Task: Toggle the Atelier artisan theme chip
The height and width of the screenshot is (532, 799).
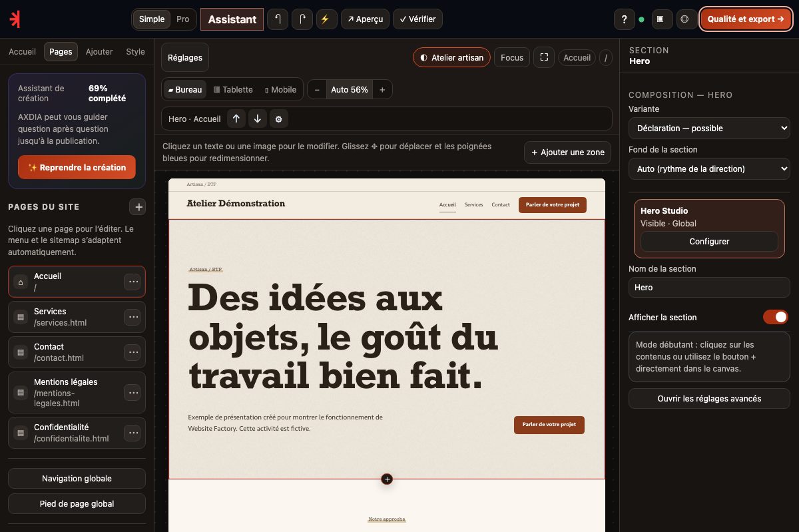Action: 451,57
